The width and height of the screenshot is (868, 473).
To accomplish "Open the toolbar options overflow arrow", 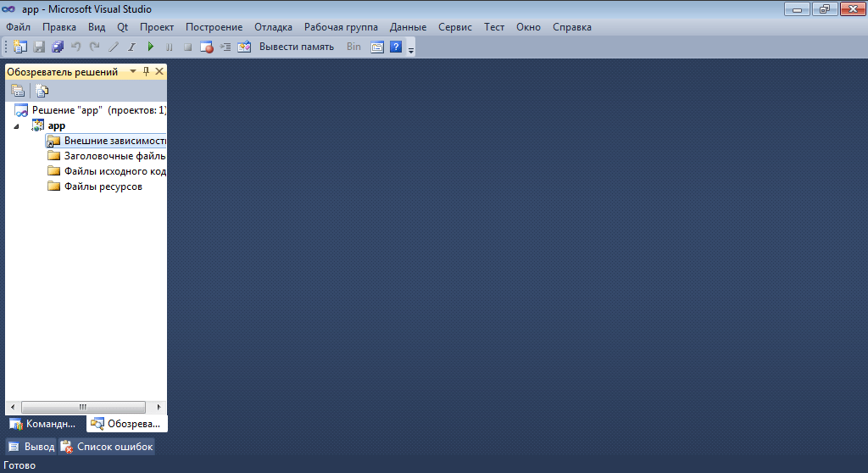I will [x=411, y=48].
